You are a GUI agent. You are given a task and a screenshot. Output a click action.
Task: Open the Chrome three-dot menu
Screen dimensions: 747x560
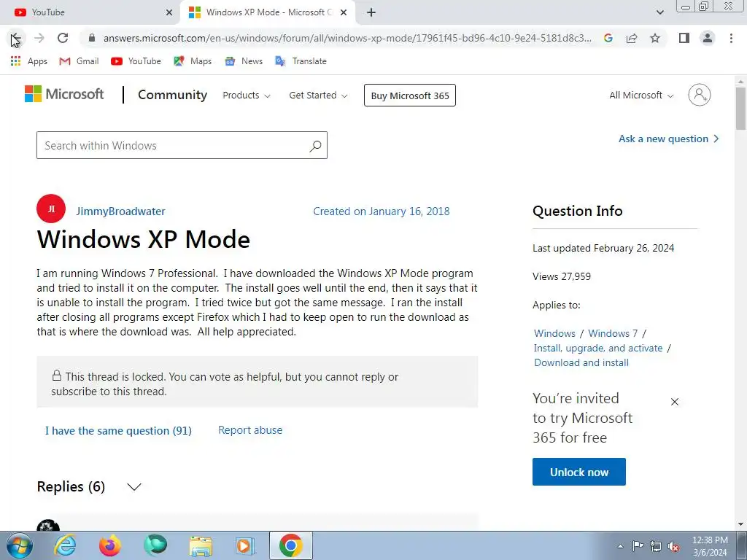click(x=731, y=38)
